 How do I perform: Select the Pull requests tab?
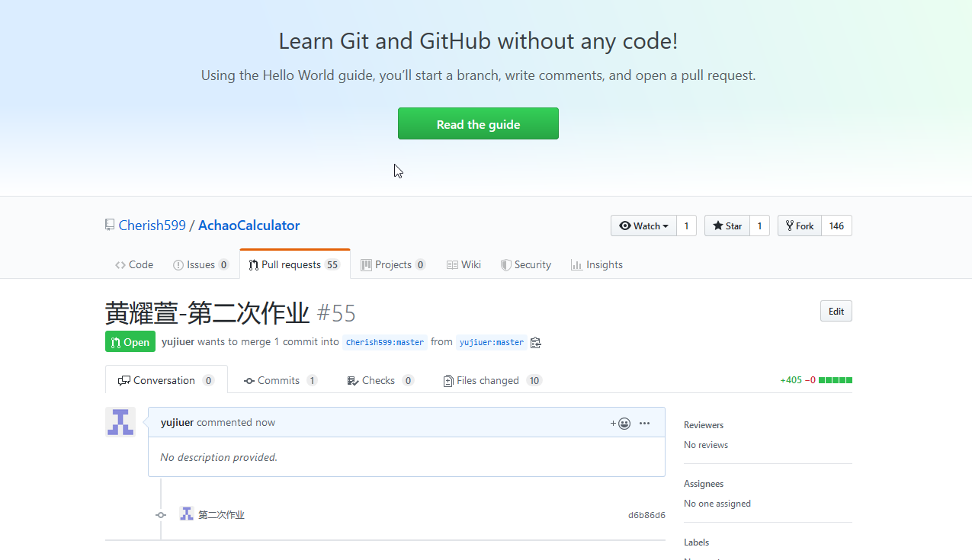coord(295,264)
